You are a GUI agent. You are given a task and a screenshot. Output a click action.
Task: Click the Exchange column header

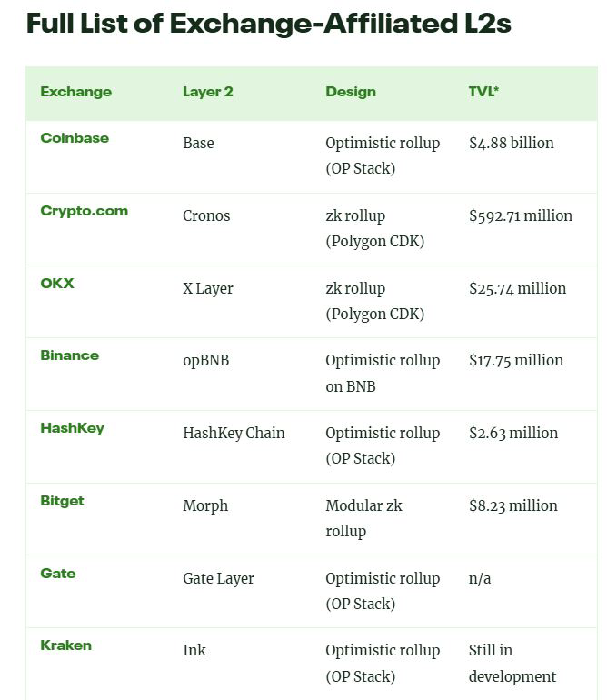[x=75, y=92]
